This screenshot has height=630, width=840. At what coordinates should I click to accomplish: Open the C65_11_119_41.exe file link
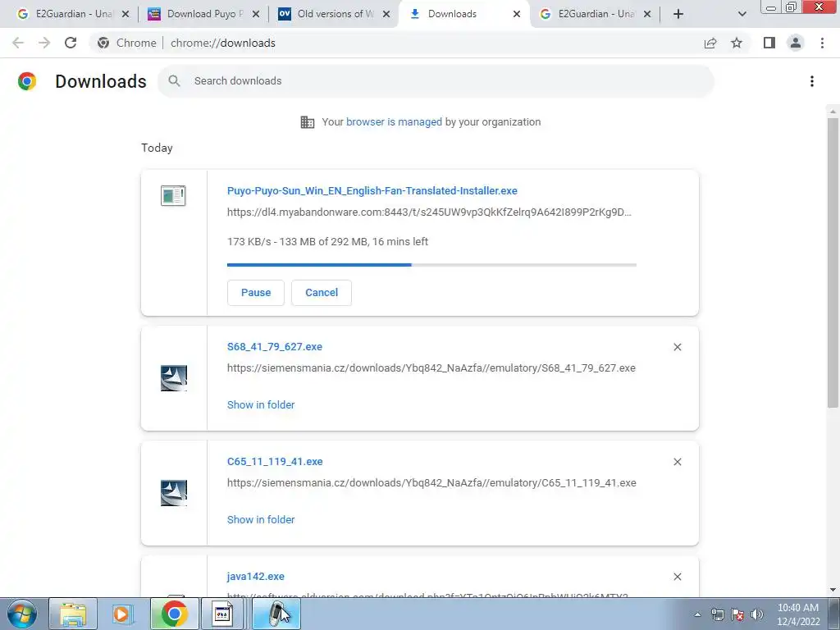(275, 461)
